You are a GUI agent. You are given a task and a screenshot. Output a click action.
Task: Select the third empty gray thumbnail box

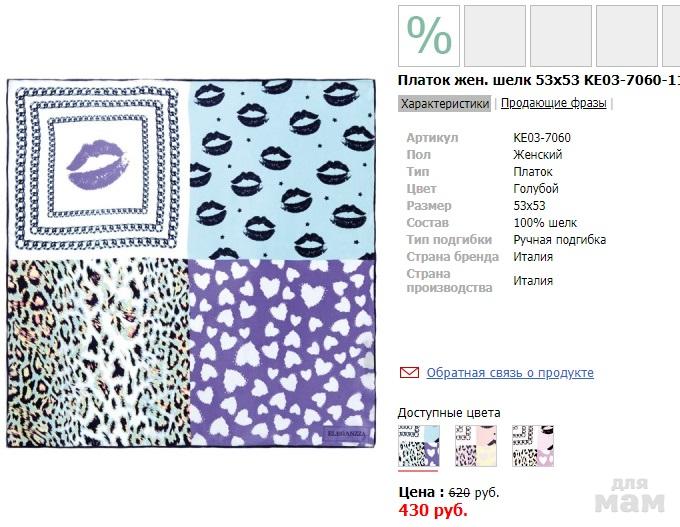click(x=627, y=36)
